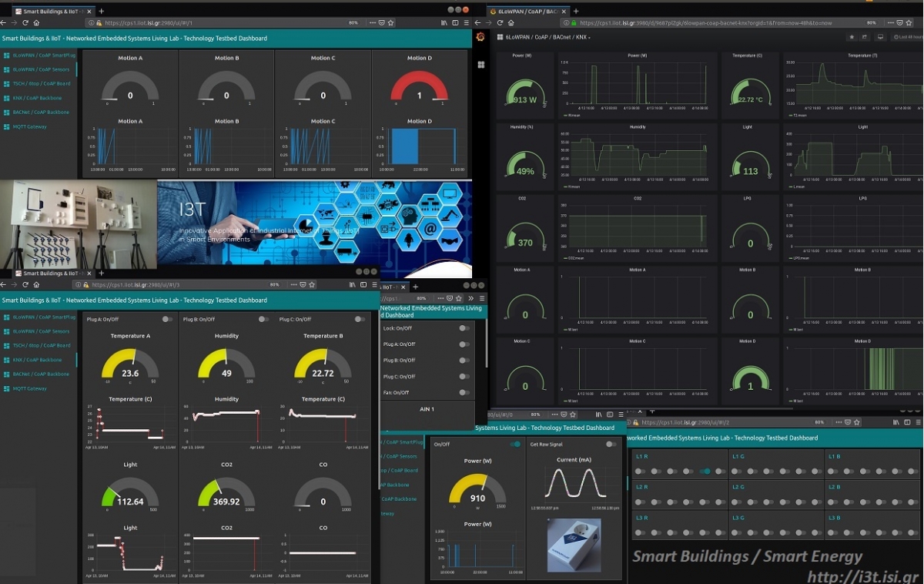Viewport: 924px width, 584px height.
Task: Star the Grafana dashboard as favorite
Action: pos(851,37)
